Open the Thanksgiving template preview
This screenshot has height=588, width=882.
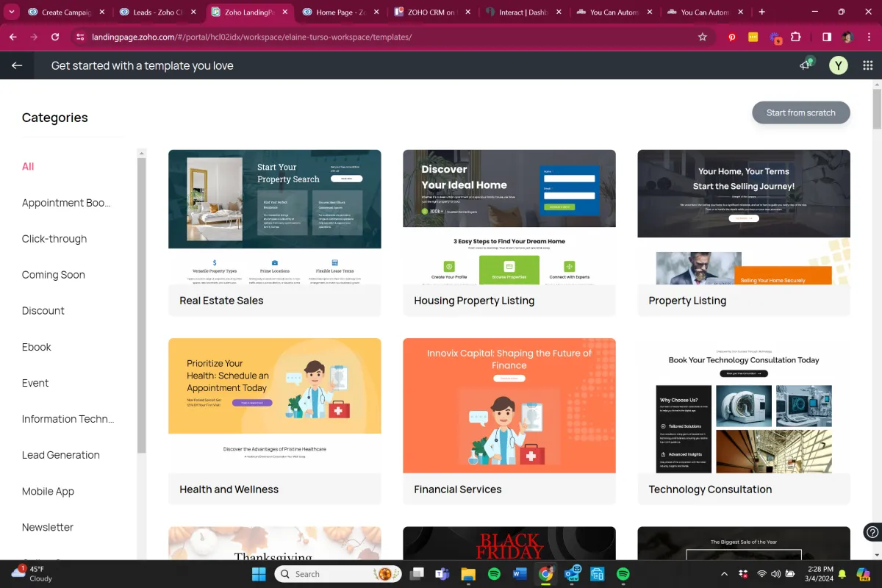pyautogui.click(x=275, y=543)
